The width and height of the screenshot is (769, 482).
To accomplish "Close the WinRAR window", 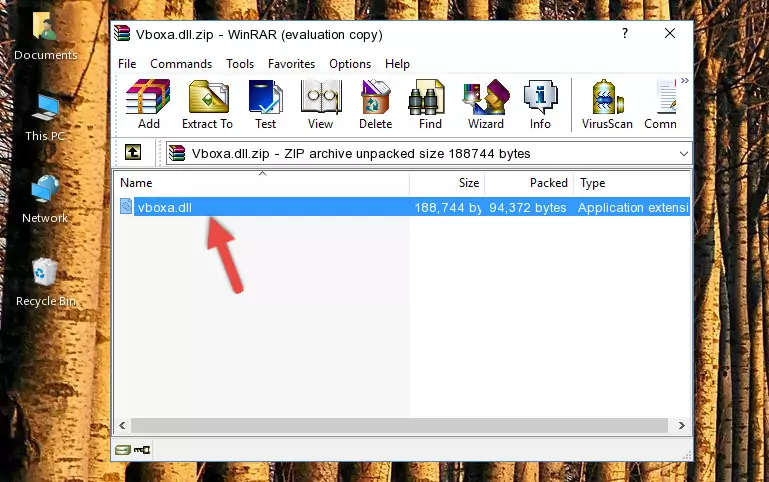I will pyautogui.click(x=670, y=33).
